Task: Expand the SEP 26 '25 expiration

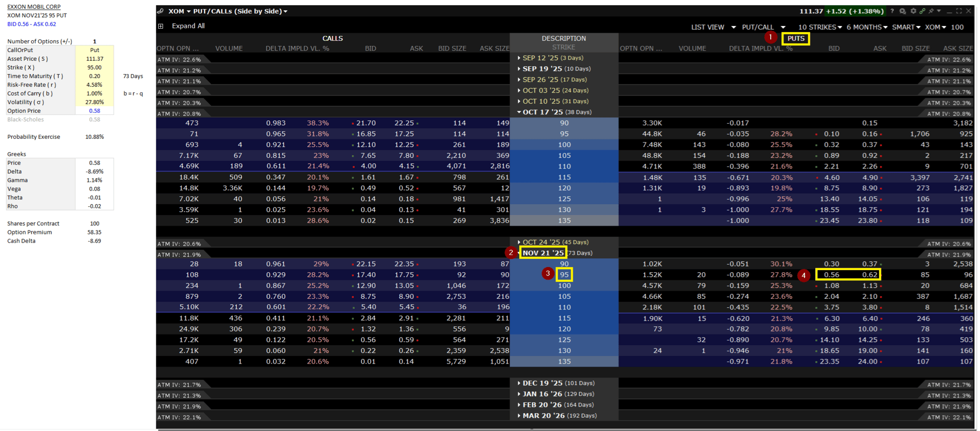Action: tap(552, 80)
